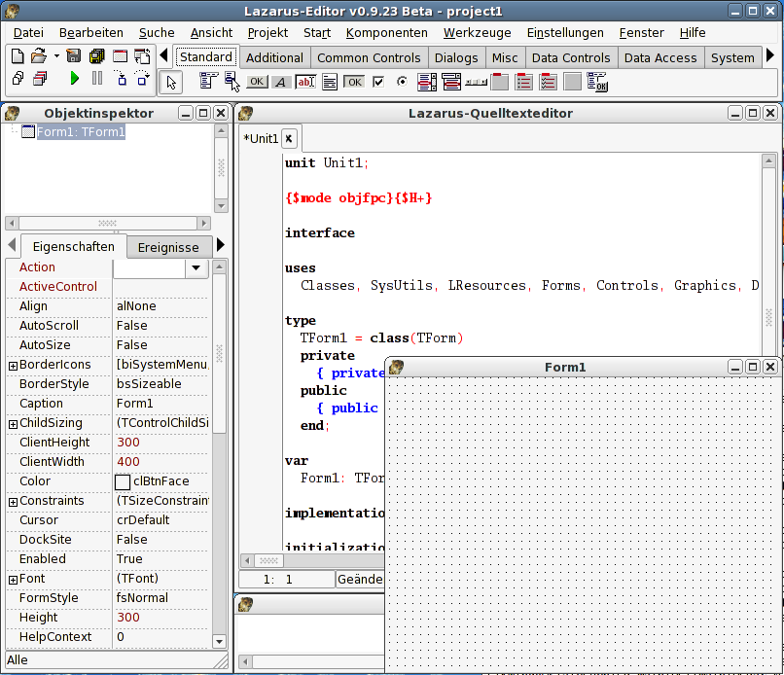Select the TRadioButton component icon
Viewport: 784px width, 675px height.
pyautogui.click(x=402, y=82)
